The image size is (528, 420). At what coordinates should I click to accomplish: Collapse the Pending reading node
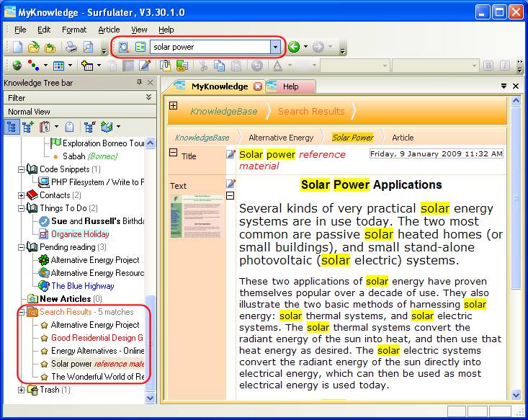(x=21, y=247)
